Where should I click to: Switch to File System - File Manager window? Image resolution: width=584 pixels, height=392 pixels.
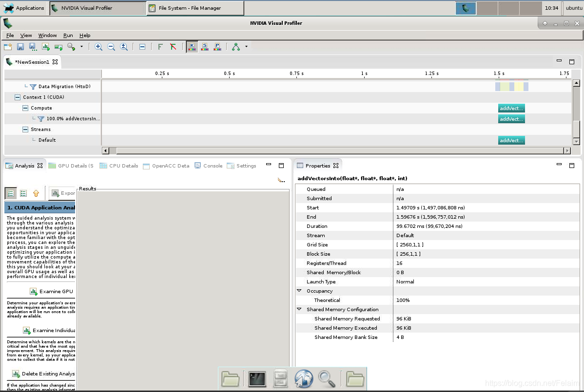click(195, 8)
